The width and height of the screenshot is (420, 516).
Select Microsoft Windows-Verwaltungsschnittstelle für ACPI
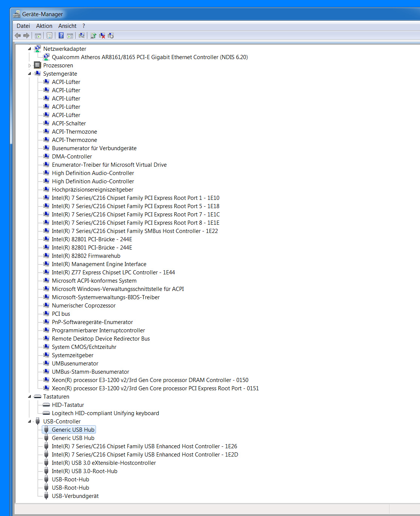point(118,289)
